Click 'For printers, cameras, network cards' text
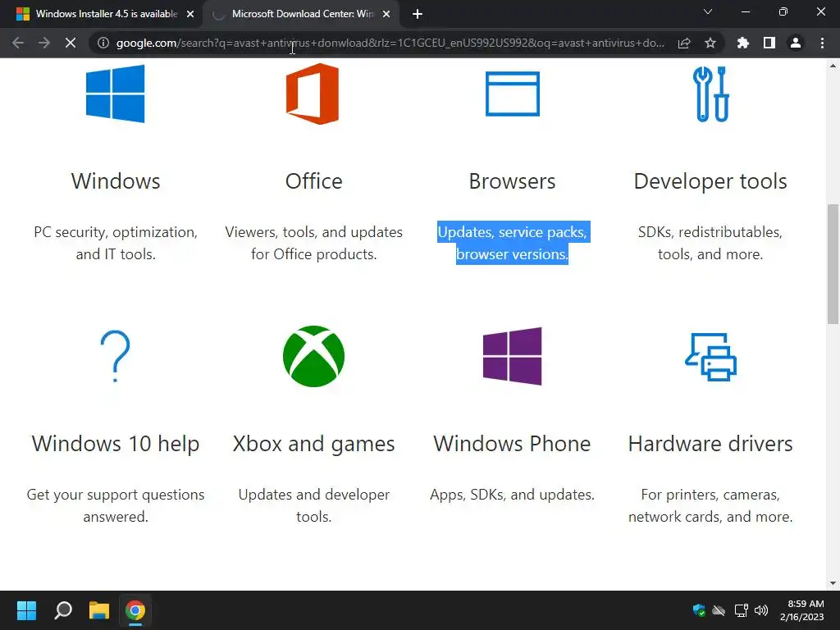The height and width of the screenshot is (630, 840). [x=710, y=505]
